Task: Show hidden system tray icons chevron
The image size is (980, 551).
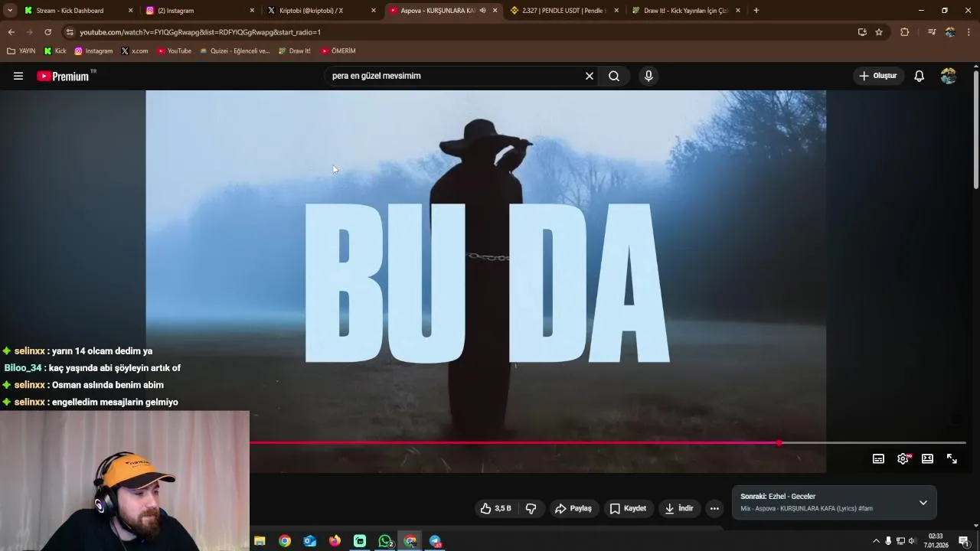Action: point(876,541)
